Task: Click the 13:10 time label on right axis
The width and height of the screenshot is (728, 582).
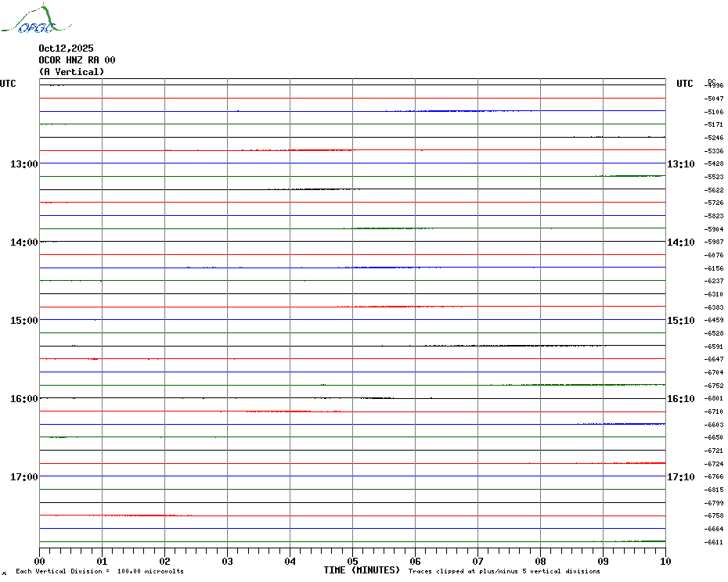Action: pyautogui.click(x=680, y=163)
